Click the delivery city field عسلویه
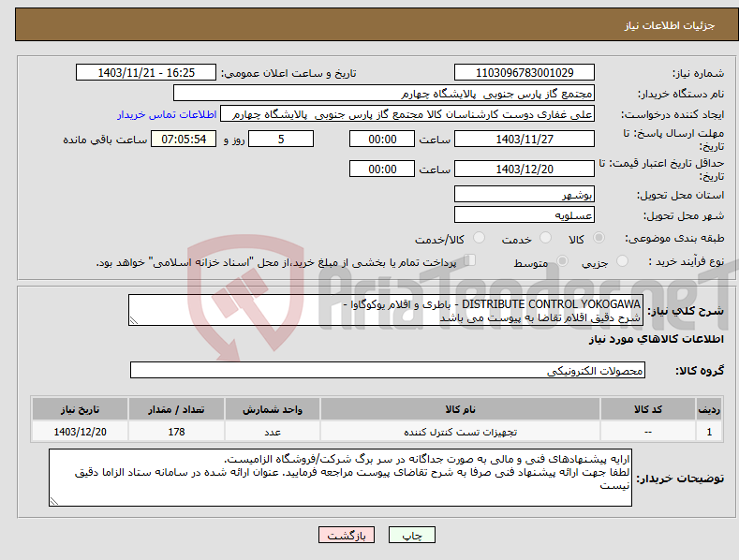This screenshot has width=739, height=560. [x=525, y=215]
